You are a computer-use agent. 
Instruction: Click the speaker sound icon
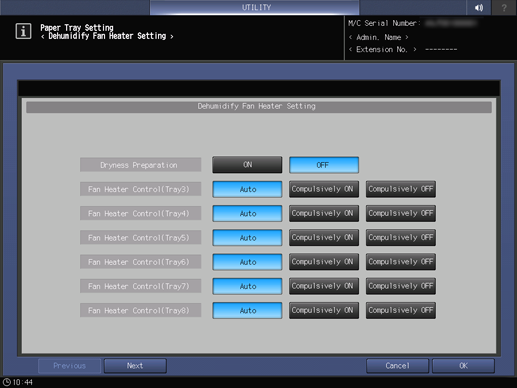tap(479, 7)
